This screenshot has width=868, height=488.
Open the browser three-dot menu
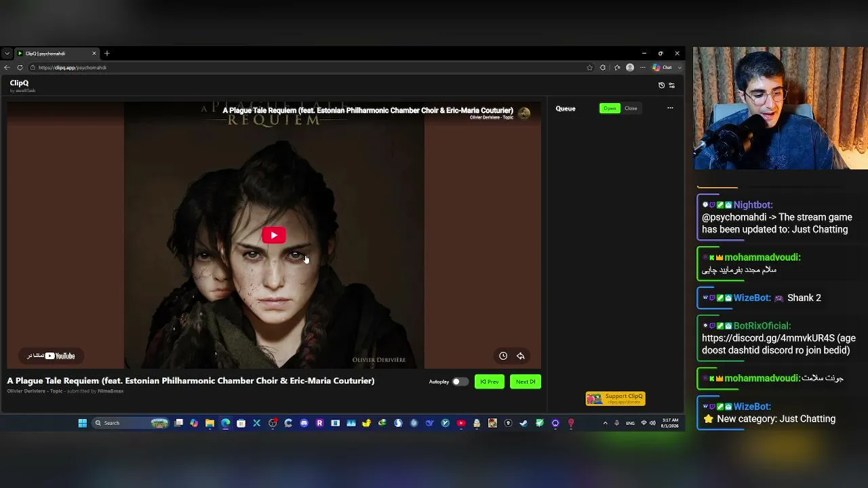[x=642, y=68]
